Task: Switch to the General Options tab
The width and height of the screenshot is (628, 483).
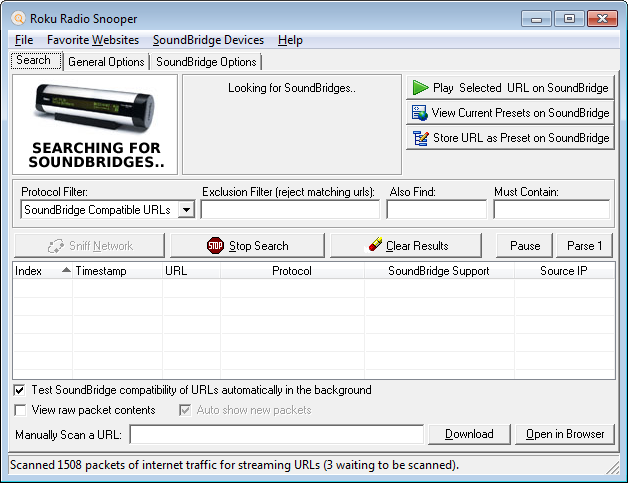Action: point(106,62)
